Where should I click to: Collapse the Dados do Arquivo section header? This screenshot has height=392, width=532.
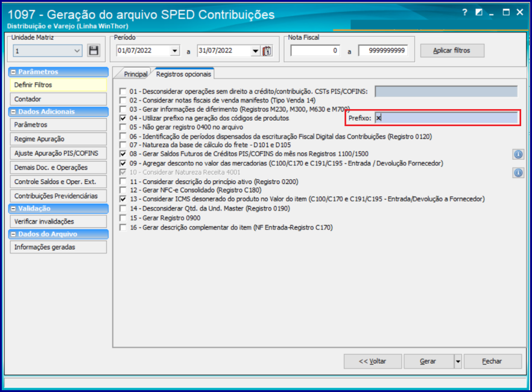click(13, 234)
